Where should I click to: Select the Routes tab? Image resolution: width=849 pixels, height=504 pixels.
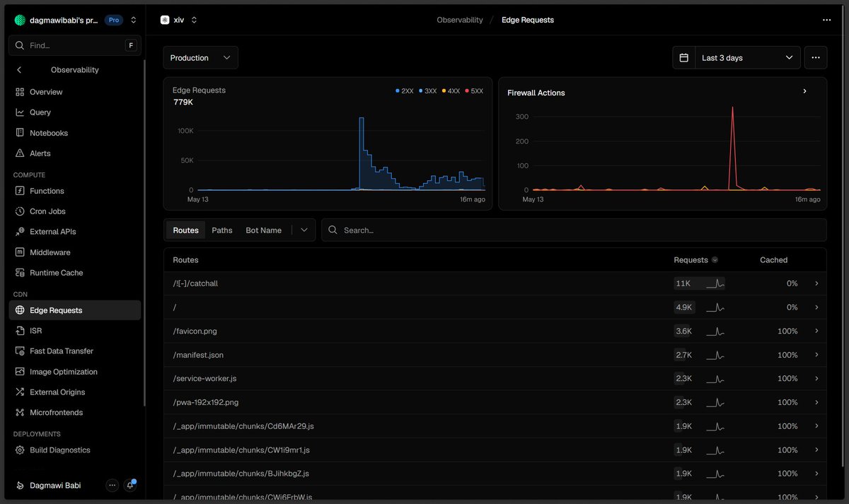pos(186,230)
